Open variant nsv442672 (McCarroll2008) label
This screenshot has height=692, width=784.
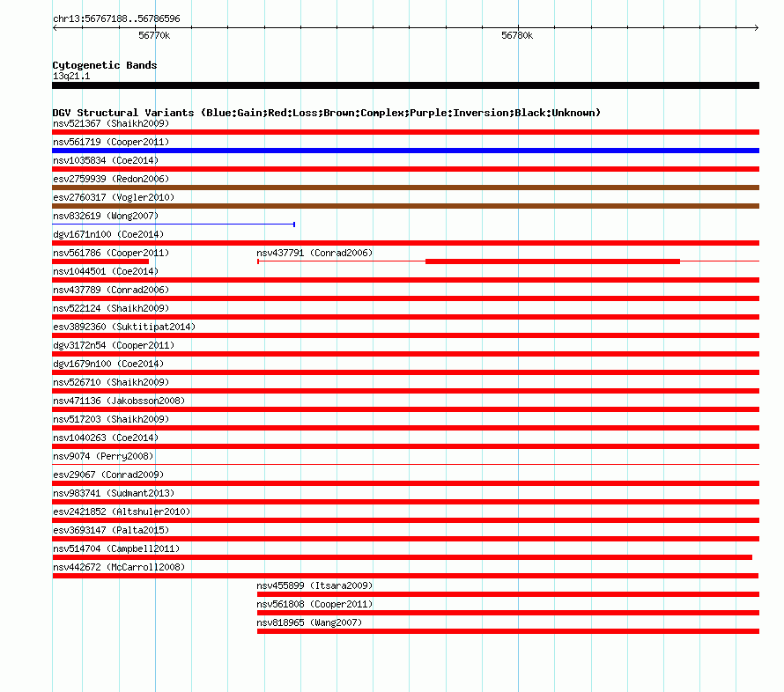(119, 567)
